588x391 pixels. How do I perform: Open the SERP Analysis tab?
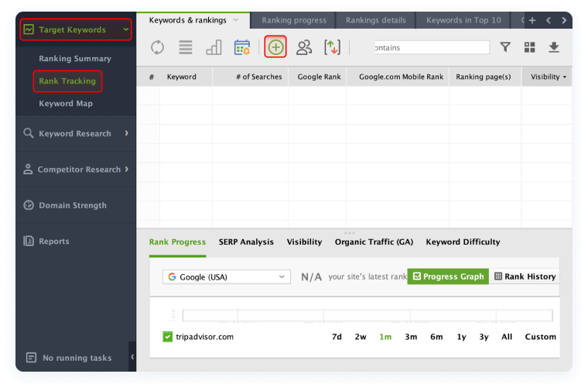click(x=246, y=242)
